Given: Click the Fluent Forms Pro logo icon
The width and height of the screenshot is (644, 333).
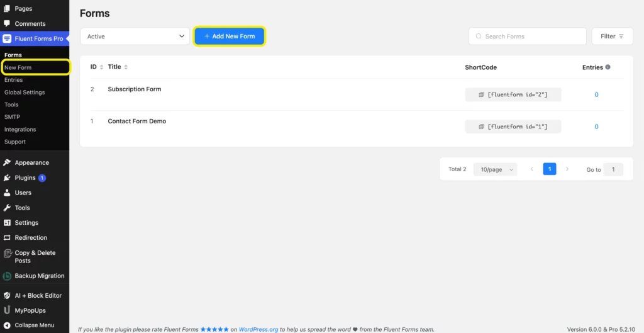Looking at the screenshot, I should [7, 38].
